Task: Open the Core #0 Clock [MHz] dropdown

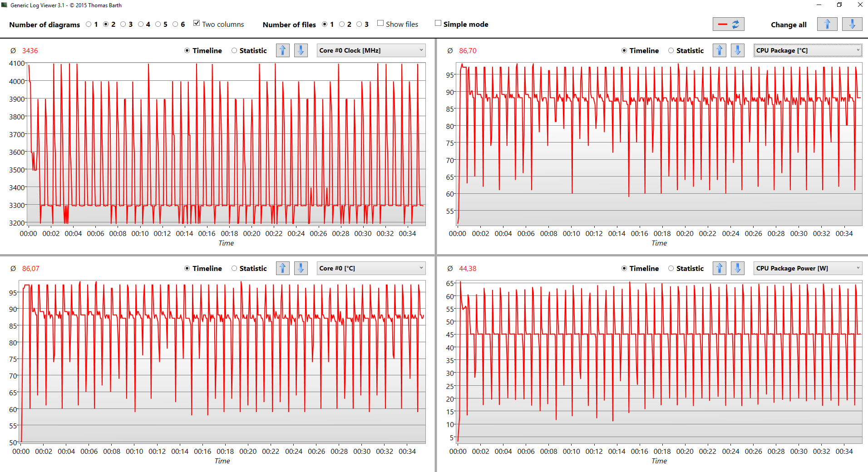Action: tap(371, 50)
